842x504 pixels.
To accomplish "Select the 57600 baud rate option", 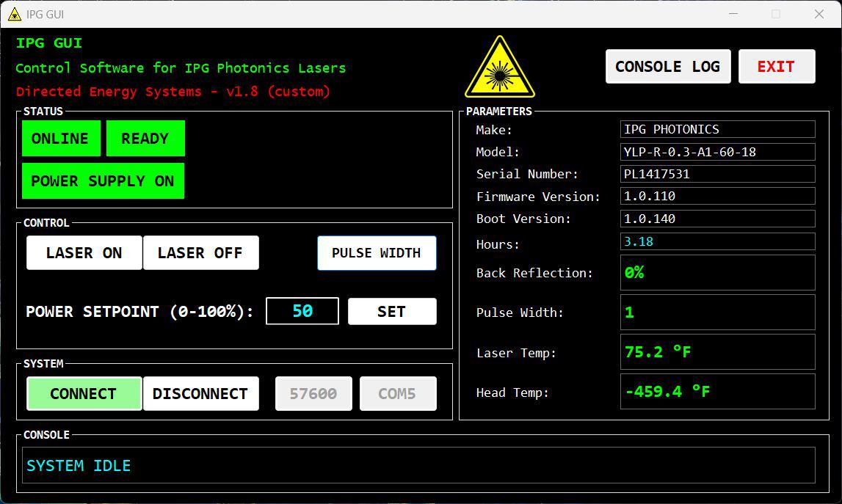I will [x=313, y=394].
